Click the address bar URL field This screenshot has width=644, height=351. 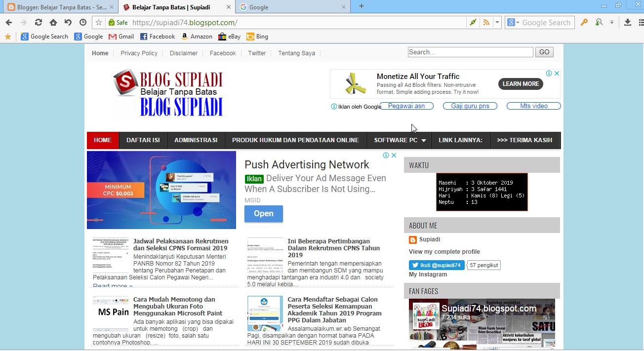point(298,22)
